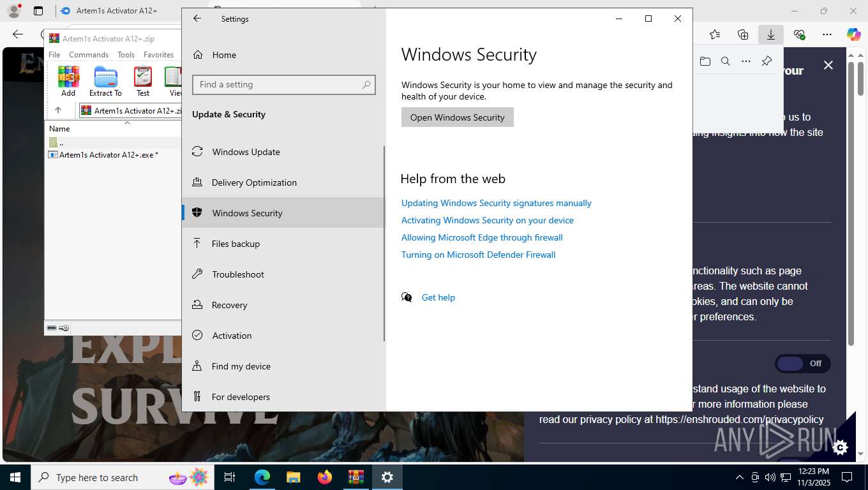Open the Commands menu in WinRAR
The height and width of the screenshot is (490, 868).
pos(89,55)
